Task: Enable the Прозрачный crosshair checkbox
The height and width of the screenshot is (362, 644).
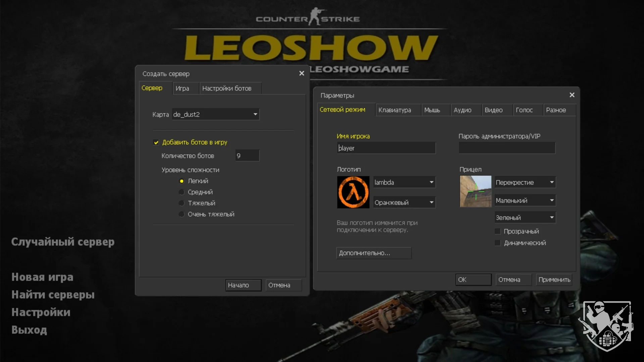Action: [497, 231]
